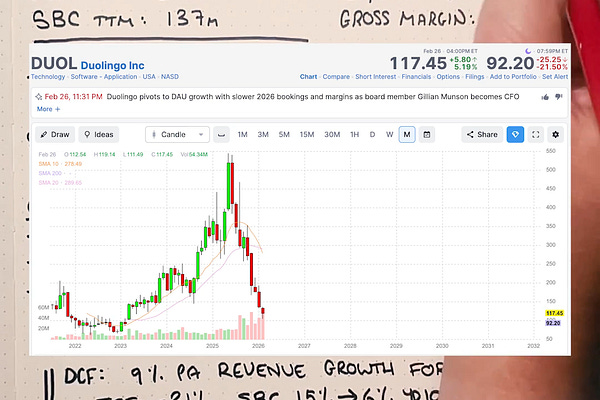Open the calendar date range icon

[x=427, y=135]
